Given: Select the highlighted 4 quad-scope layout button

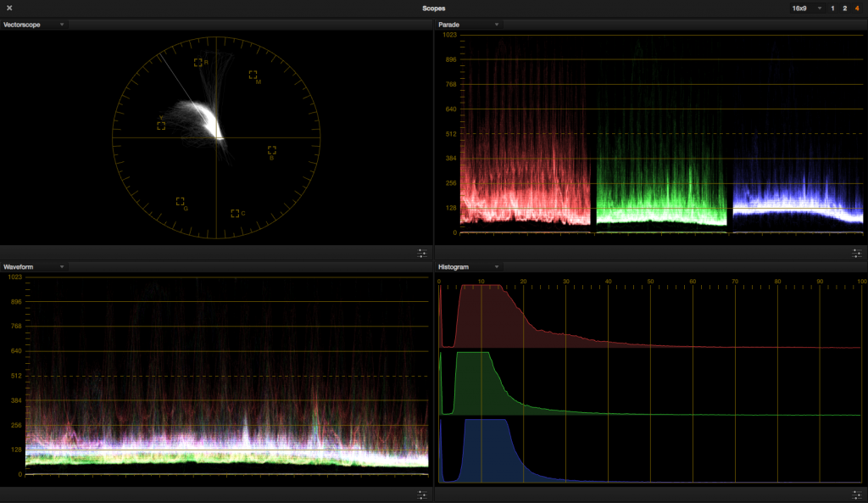Looking at the screenshot, I should pyautogui.click(x=856, y=8).
